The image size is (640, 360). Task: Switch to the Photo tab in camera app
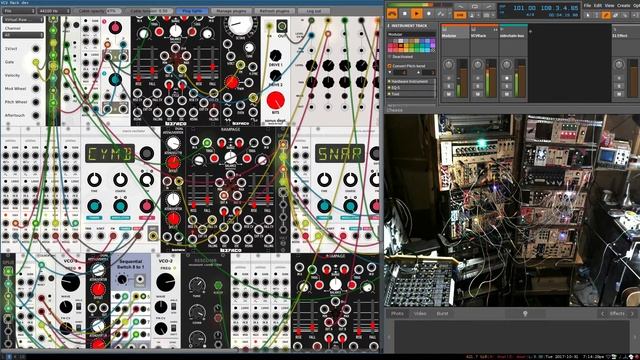click(397, 313)
